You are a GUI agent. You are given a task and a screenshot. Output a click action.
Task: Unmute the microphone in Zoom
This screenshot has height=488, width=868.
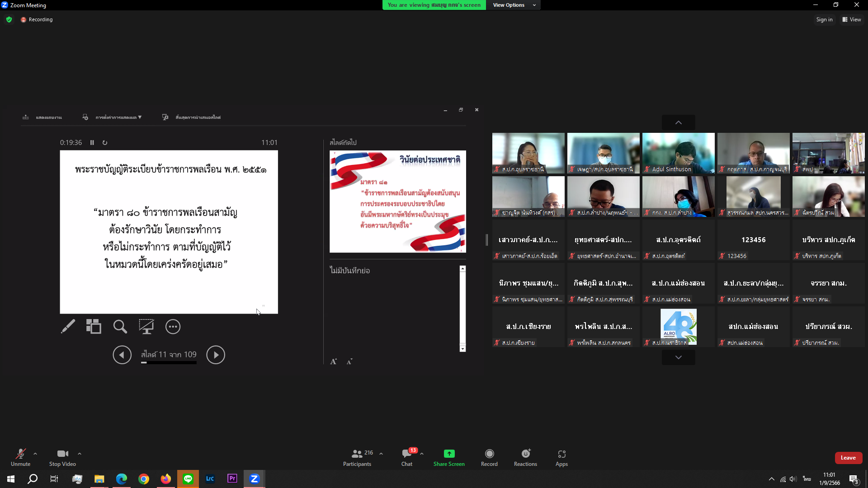click(x=20, y=457)
